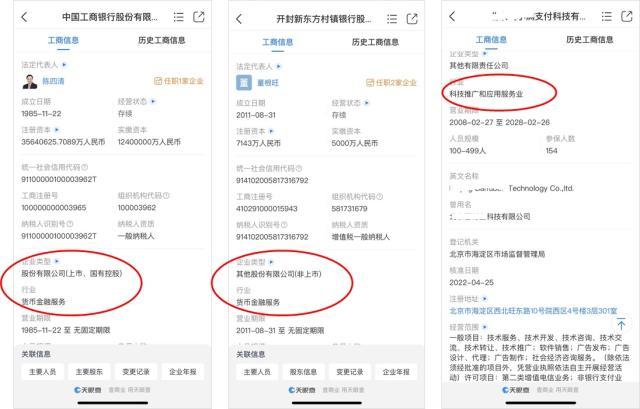Tap info icon beside 经营状态 on 中国工商银行 page
The height and width of the screenshot is (409, 640).
[x=153, y=101]
